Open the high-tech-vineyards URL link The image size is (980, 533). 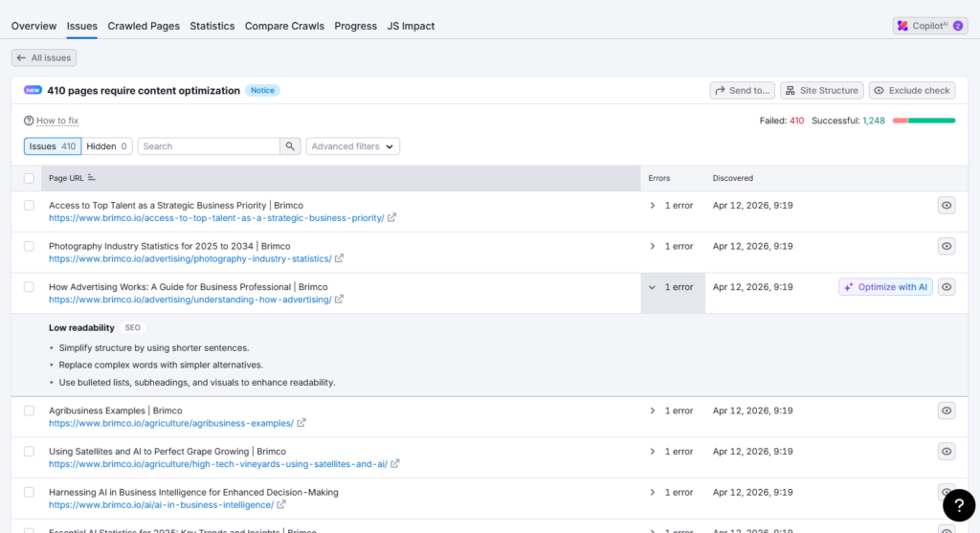pos(218,464)
